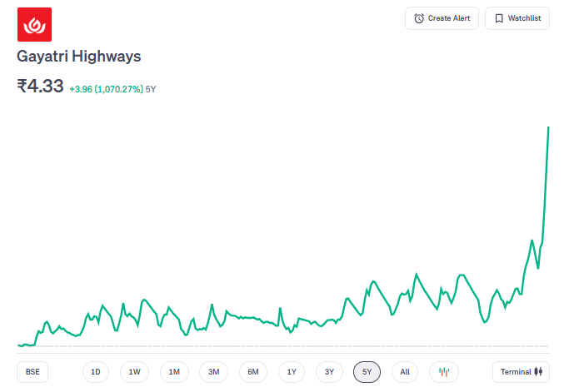
Task: Click the Create Alert button
Action: 442,18
